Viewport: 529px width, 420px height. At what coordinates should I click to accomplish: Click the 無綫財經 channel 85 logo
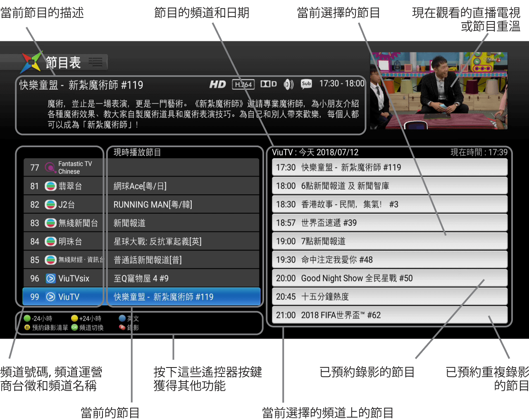coord(50,260)
